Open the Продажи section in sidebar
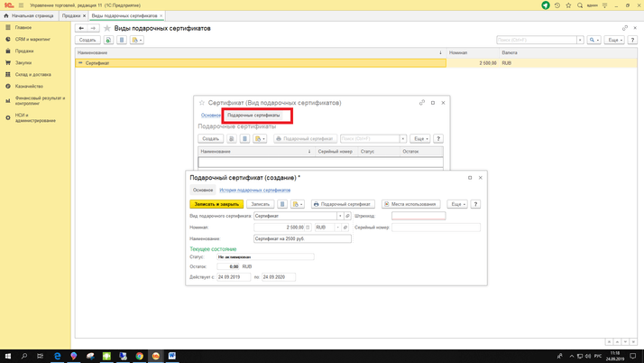The image size is (644, 363). 24,51
